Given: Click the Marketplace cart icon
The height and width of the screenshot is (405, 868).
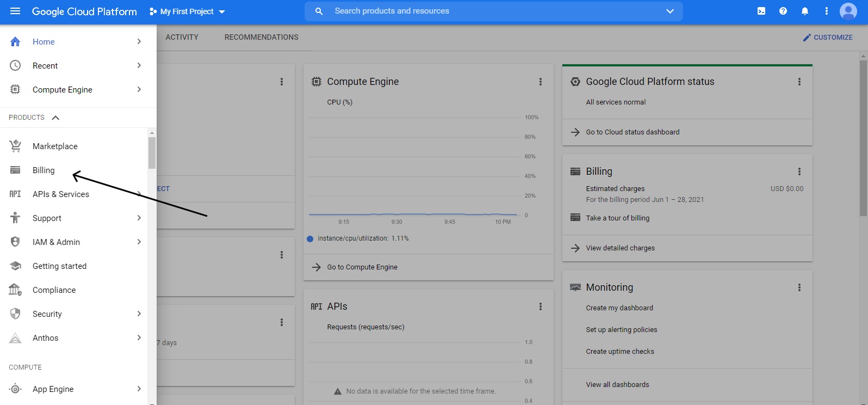Looking at the screenshot, I should 15,146.
